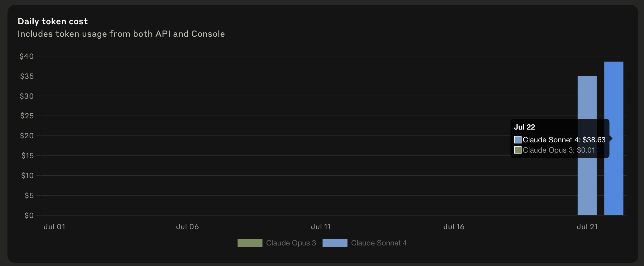Click the 'Includes token usage' subtitle

(121, 34)
